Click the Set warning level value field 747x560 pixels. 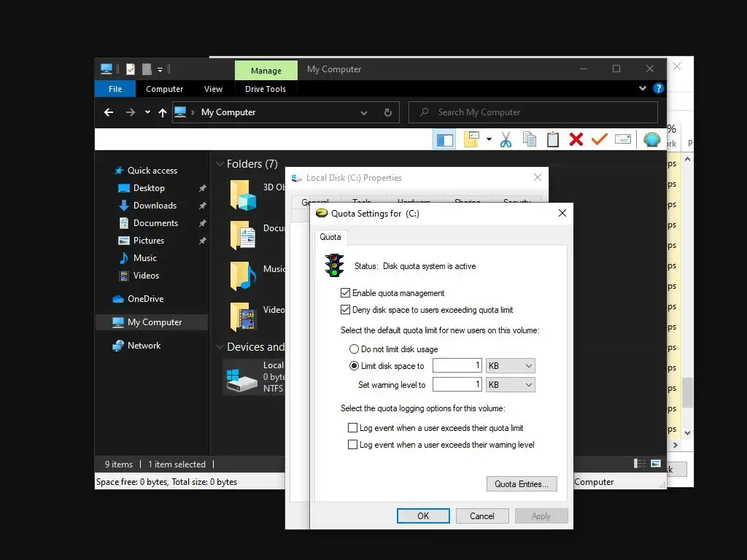[457, 385]
